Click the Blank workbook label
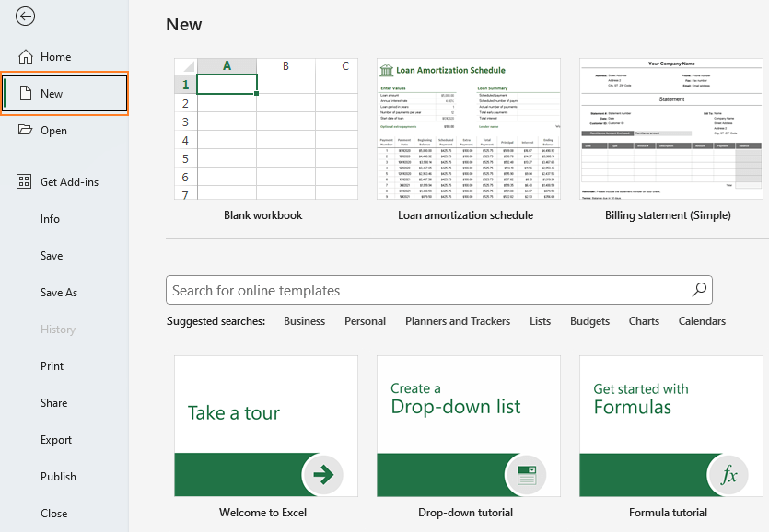This screenshot has width=769, height=532. [x=262, y=215]
